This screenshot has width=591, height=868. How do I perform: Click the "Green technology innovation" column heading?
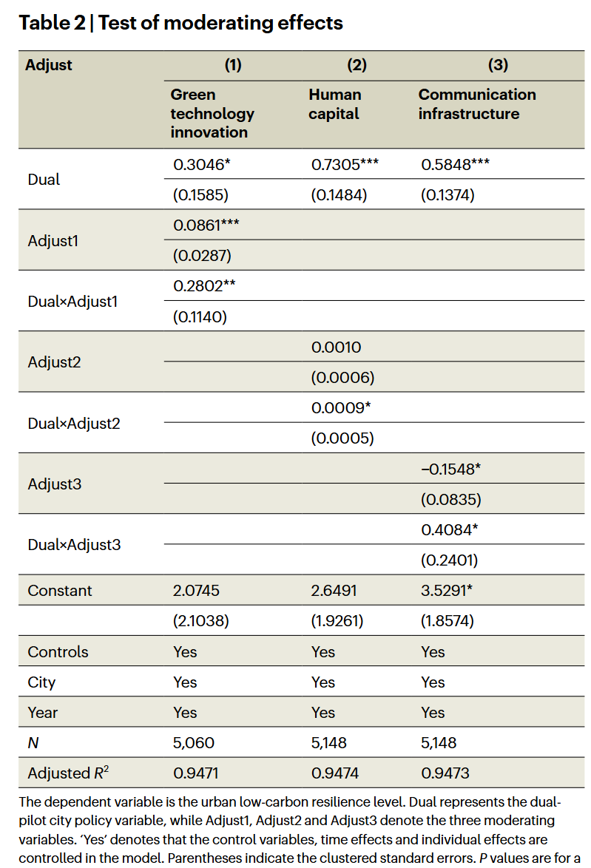point(212,113)
